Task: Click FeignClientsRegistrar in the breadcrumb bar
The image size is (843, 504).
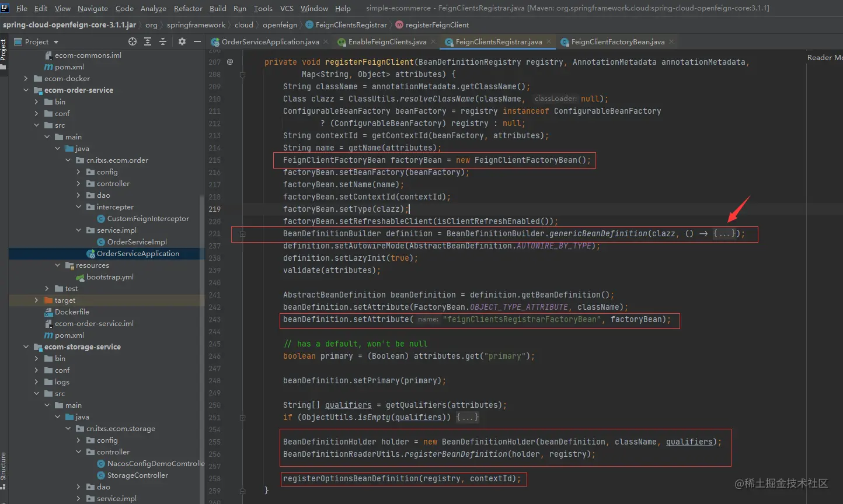Action: pos(350,25)
